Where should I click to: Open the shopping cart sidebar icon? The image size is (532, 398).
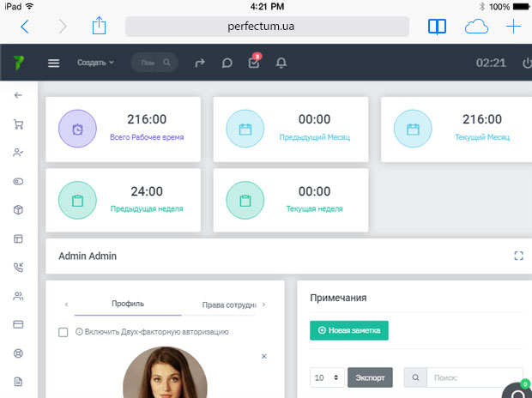click(18, 124)
